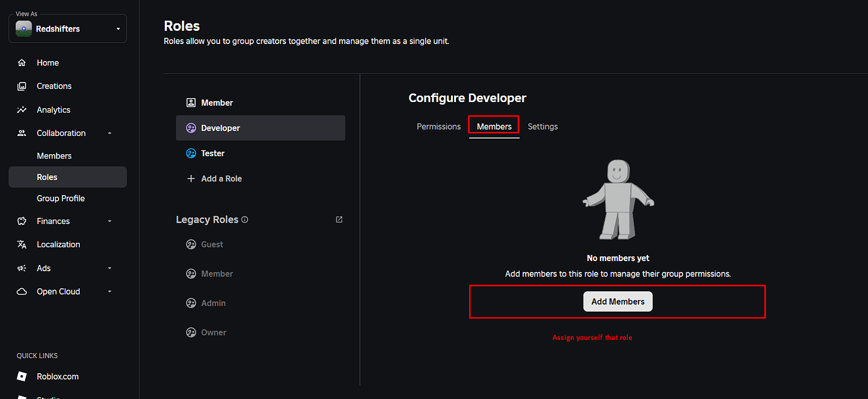The width and height of the screenshot is (868, 399).
Task: Click the legacy Member role icon
Action: 191,274
